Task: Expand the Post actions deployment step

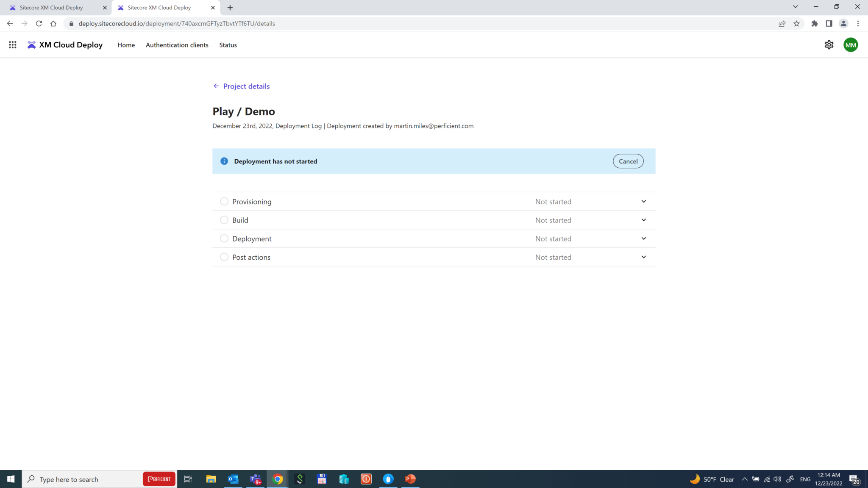Action: tap(644, 257)
